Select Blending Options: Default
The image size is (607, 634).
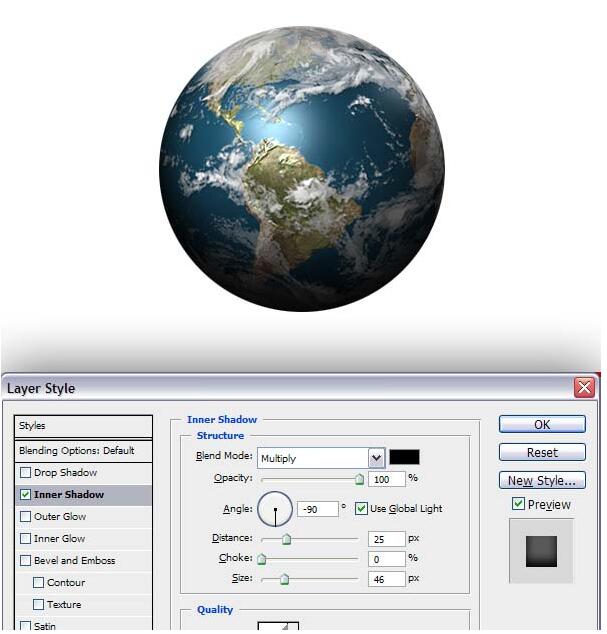click(83, 450)
